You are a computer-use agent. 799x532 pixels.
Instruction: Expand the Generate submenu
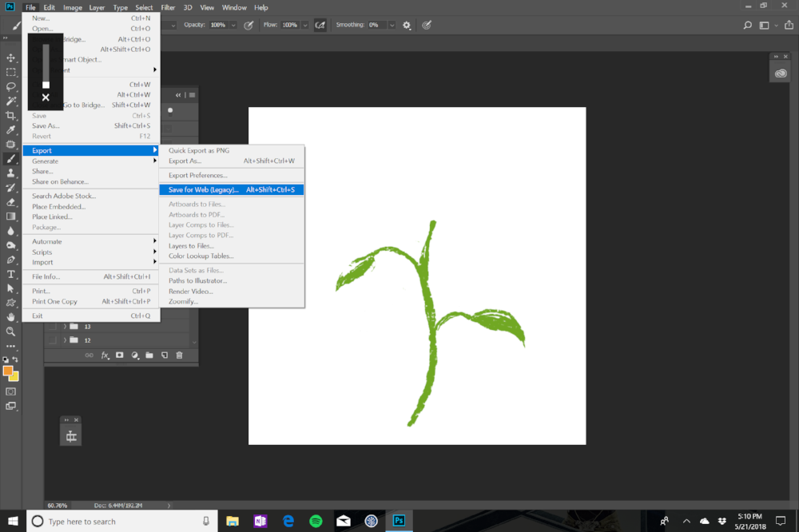click(x=91, y=161)
